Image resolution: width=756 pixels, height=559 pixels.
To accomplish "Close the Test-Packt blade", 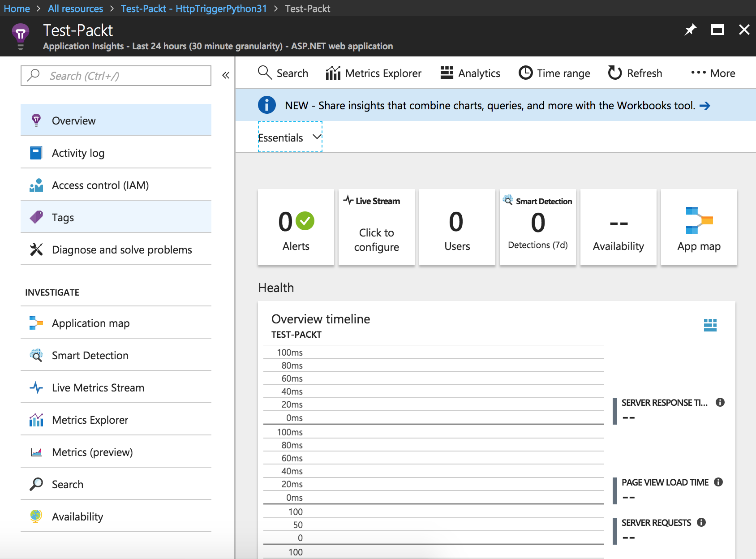I will tap(744, 30).
